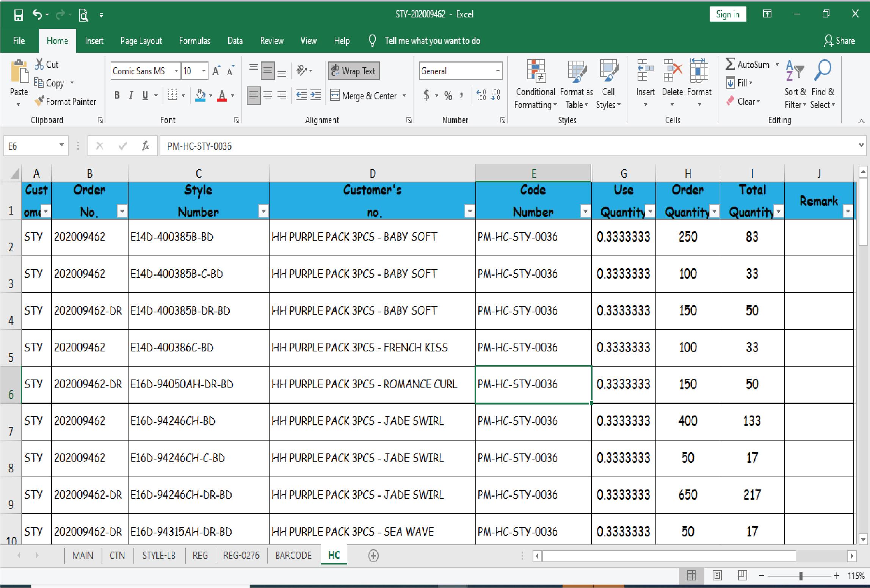
Task: Open the BARCODE worksheet tab
Action: [x=293, y=555]
